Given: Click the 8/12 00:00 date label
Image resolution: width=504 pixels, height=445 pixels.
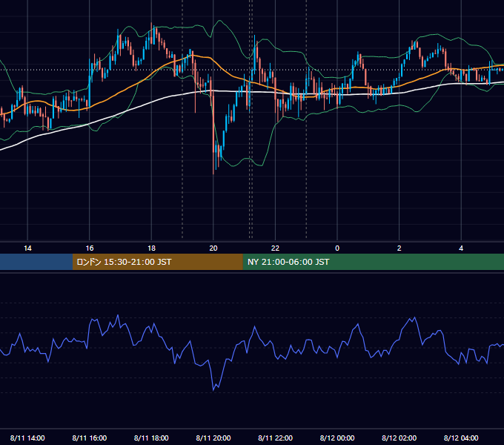Looking at the screenshot, I should point(337,438).
